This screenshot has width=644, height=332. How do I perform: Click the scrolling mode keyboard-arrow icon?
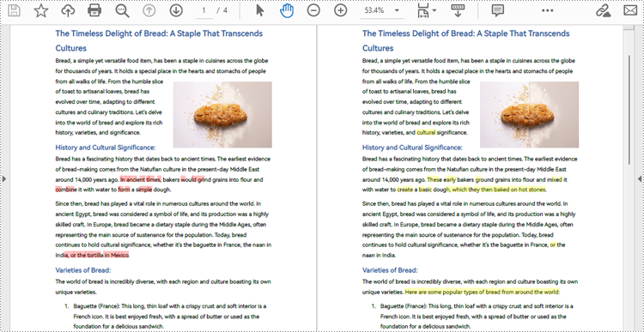point(458,10)
